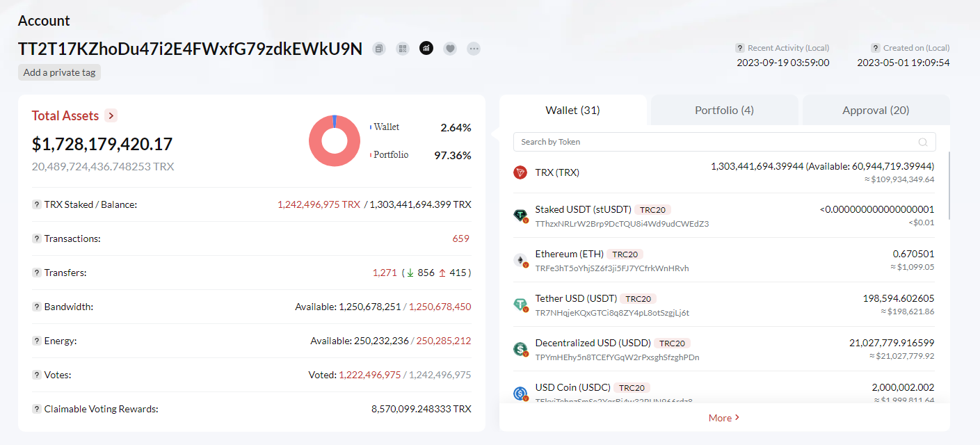Open help icon beside Transfers
This screenshot has width=980, height=445.
pos(36,273)
